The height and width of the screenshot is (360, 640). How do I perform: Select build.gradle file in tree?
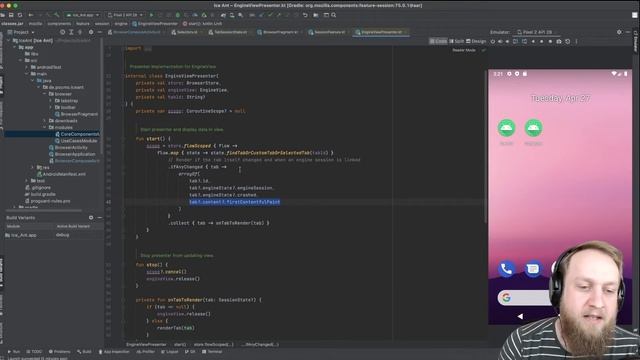[x=40, y=194]
